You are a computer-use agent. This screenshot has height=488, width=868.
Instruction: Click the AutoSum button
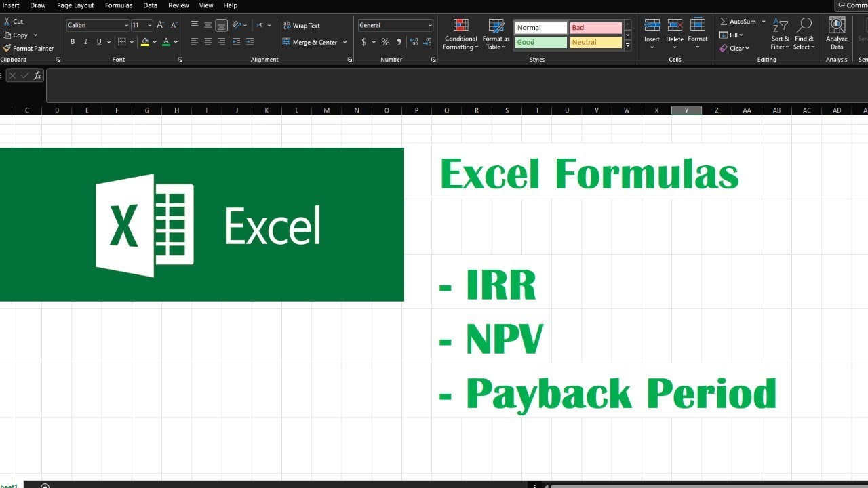[x=738, y=22]
